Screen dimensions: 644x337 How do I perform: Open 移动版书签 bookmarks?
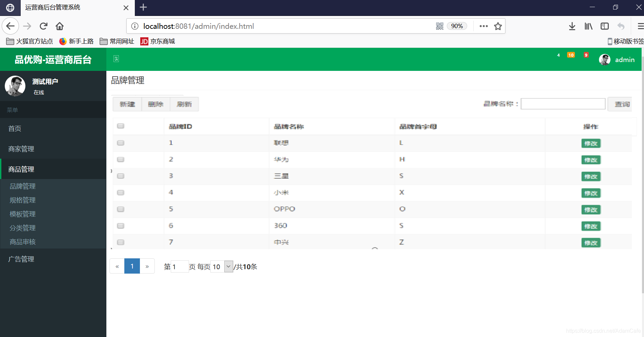tap(625, 41)
